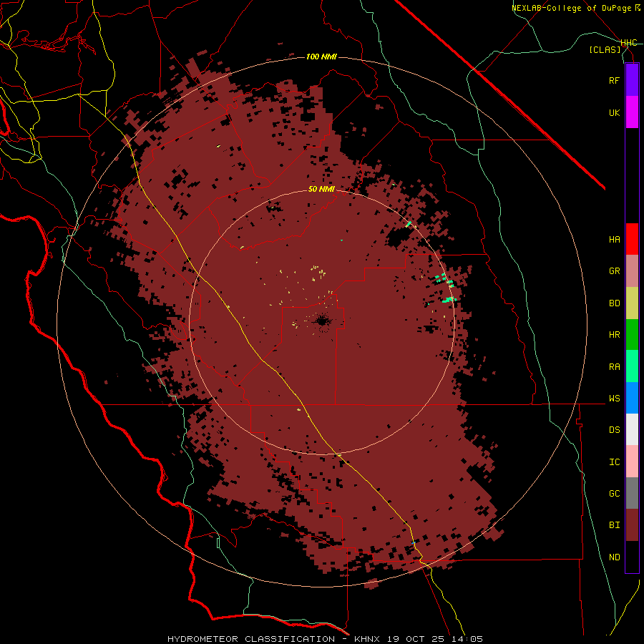Pick the RA light-green legend swatch
Image resolution: width=644 pixels, height=644 pixels.
tap(632, 366)
